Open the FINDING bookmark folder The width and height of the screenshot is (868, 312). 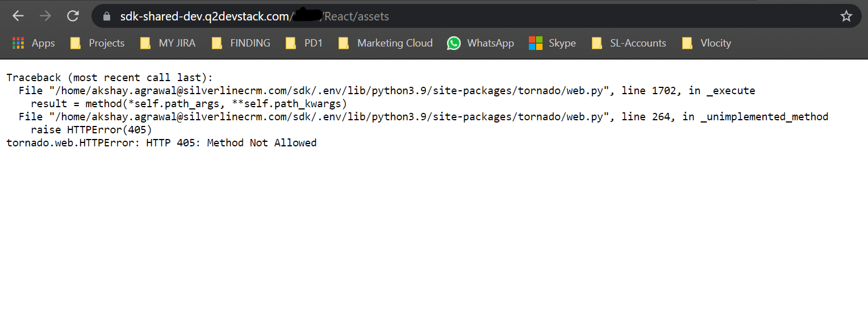point(240,43)
